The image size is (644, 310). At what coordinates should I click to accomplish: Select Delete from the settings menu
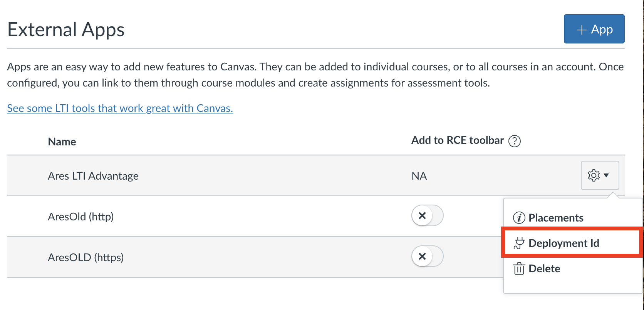tap(544, 268)
